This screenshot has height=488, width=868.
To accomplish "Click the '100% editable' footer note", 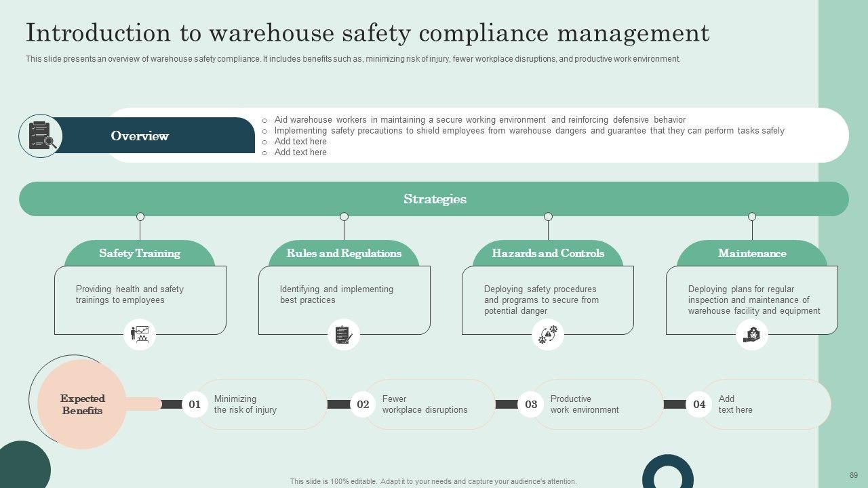I will 433,482.
